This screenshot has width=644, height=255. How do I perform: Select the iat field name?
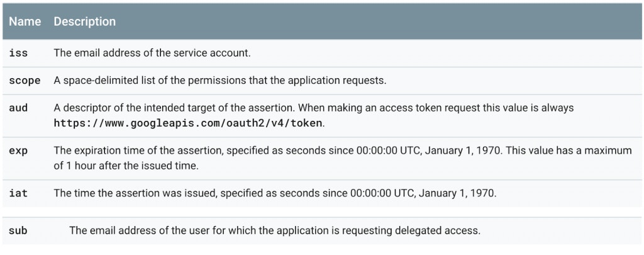point(18,194)
